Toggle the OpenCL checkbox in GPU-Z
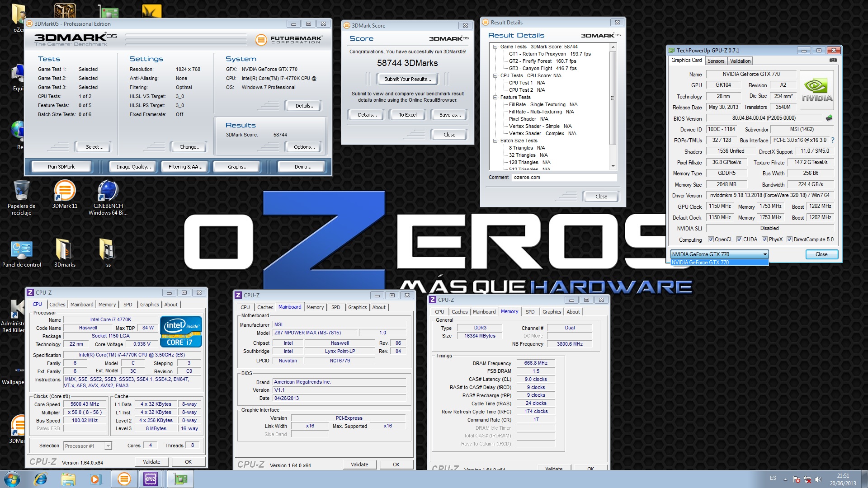 tap(711, 239)
